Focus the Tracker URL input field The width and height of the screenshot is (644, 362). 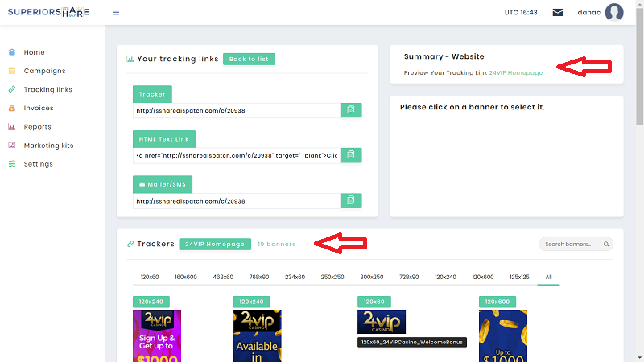237,110
